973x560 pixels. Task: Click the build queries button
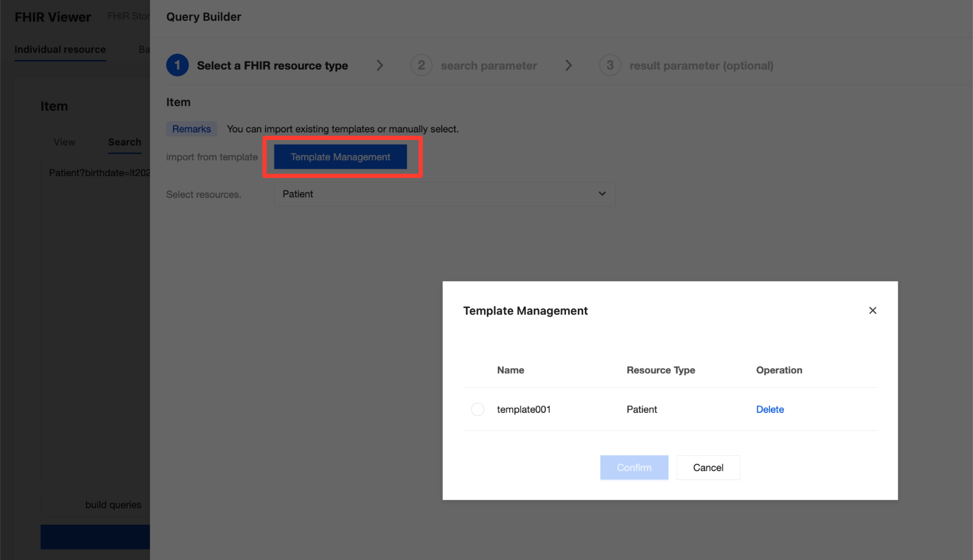click(95, 504)
